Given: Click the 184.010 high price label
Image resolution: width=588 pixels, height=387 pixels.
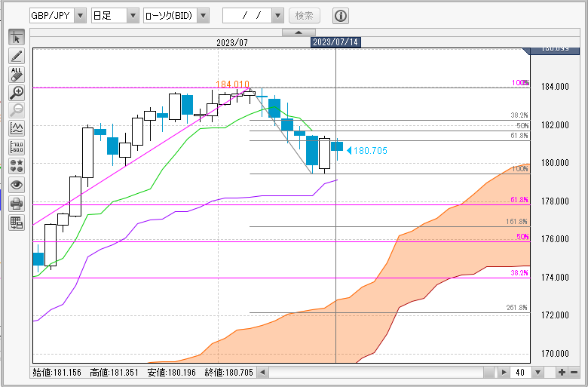Looking at the screenshot, I should coord(232,84).
